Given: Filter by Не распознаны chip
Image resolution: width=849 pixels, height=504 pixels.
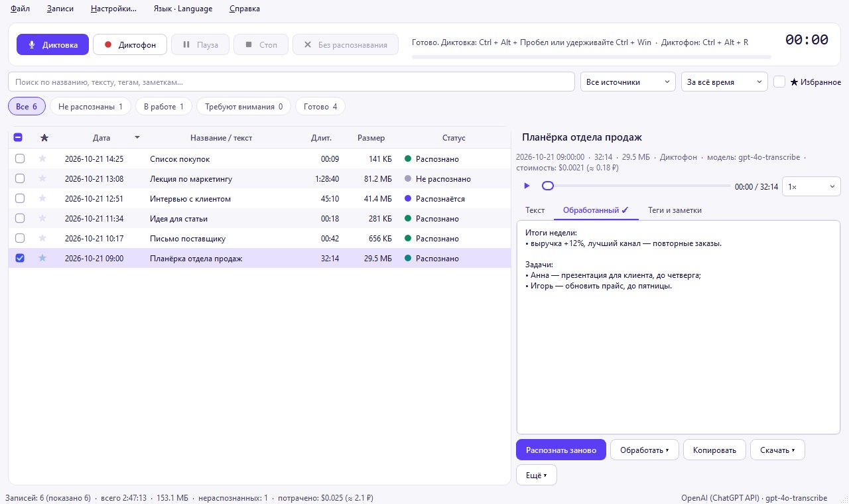Looking at the screenshot, I should point(91,106).
